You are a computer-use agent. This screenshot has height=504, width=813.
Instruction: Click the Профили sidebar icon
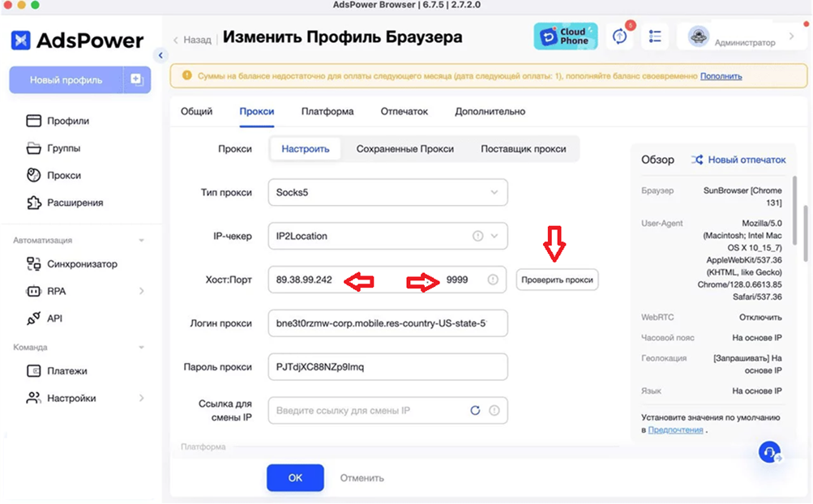point(34,121)
